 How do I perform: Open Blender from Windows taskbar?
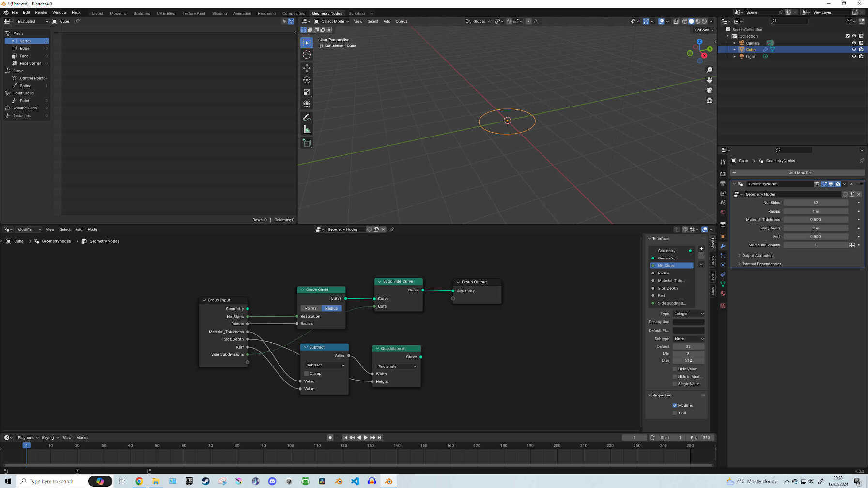388,481
